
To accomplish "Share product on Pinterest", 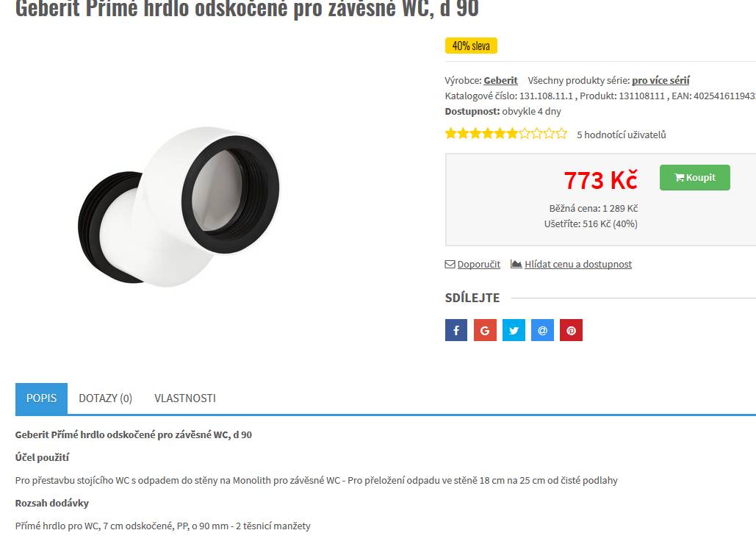I will pyautogui.click(x=572, y=330).
